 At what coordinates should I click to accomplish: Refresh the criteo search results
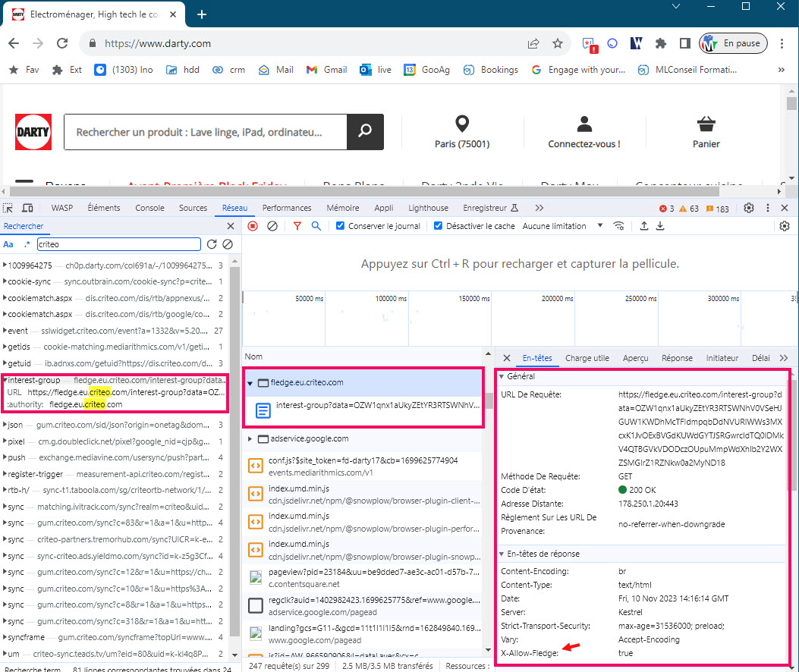pyautogui.click(x=212, y=244)
